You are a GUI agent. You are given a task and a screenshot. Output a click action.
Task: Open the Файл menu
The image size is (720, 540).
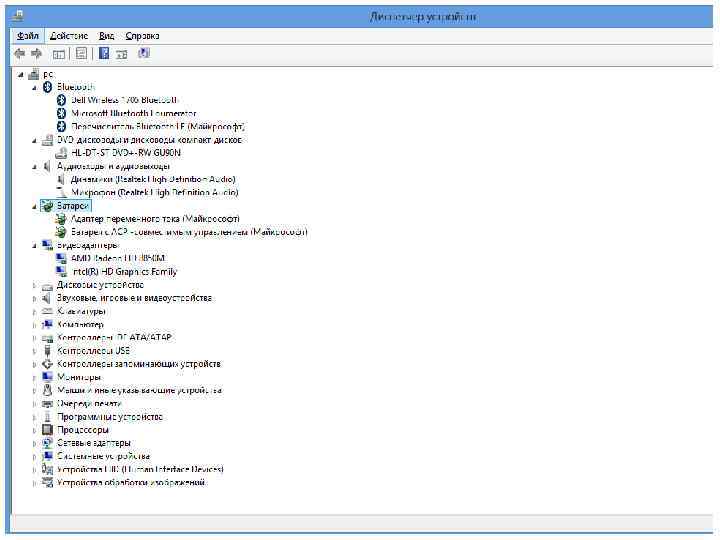pos(28,36)
